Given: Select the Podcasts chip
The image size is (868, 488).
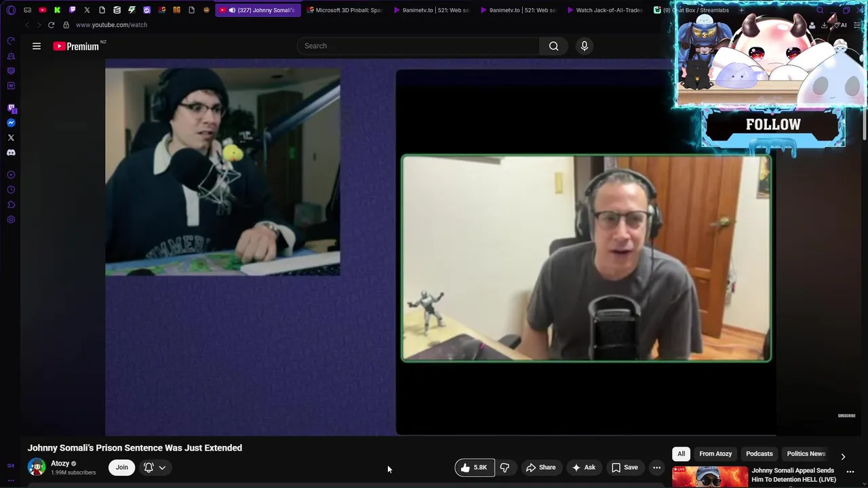Looking at the screenshot, I should pyautogui.click(x=759, y=453).
